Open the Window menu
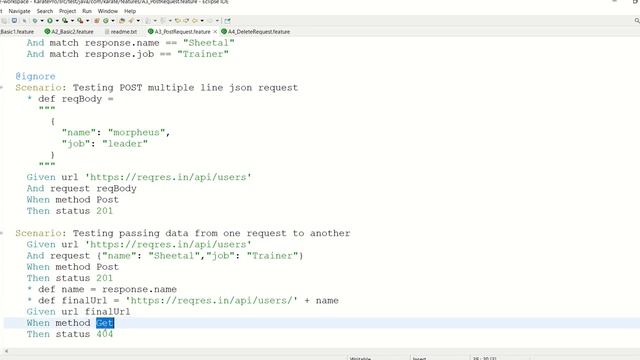Image resolution: width=640 pixels, height=360 pixels. (108, 11)
